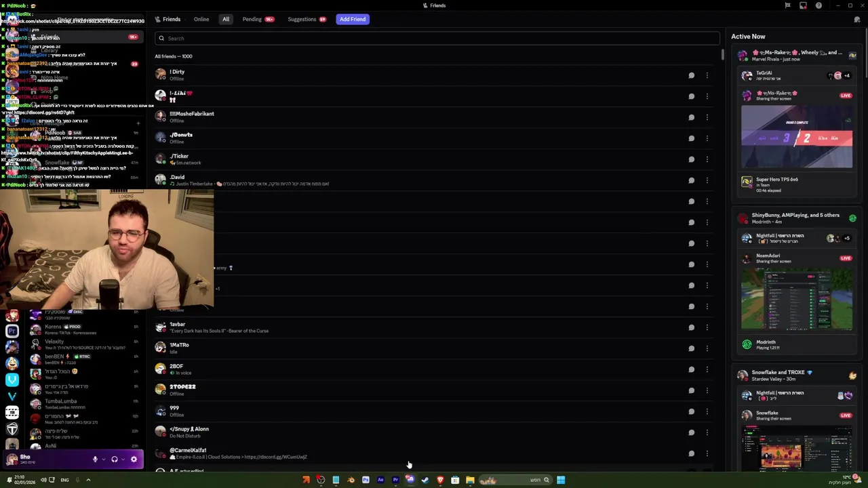Open ShinyBunny Modrinth activity card header

coord(797,218)
